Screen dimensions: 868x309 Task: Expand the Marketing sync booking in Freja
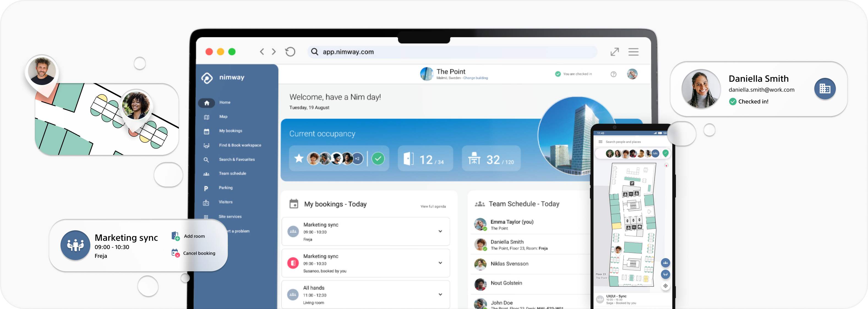coord(440,231)
